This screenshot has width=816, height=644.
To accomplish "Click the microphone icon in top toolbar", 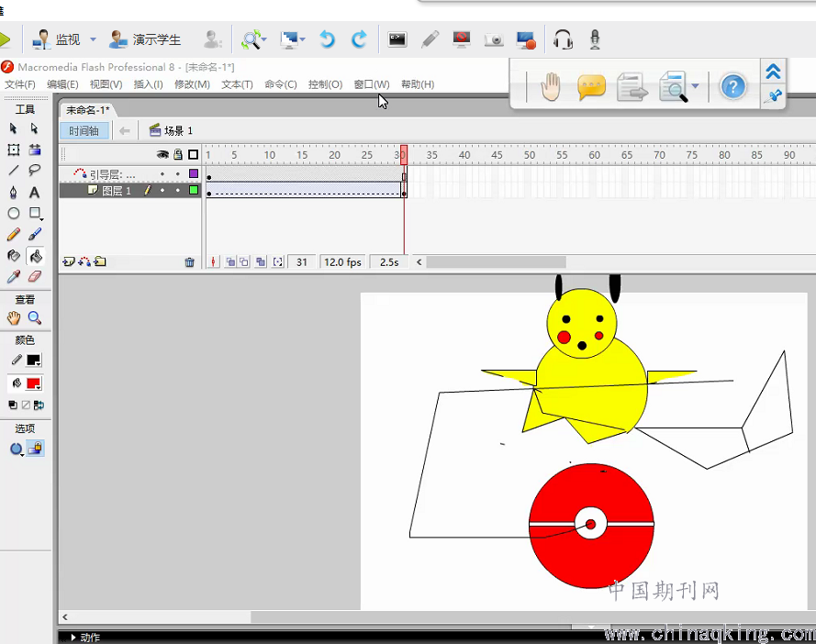I will pyautogui.click(x=595, y=39).
